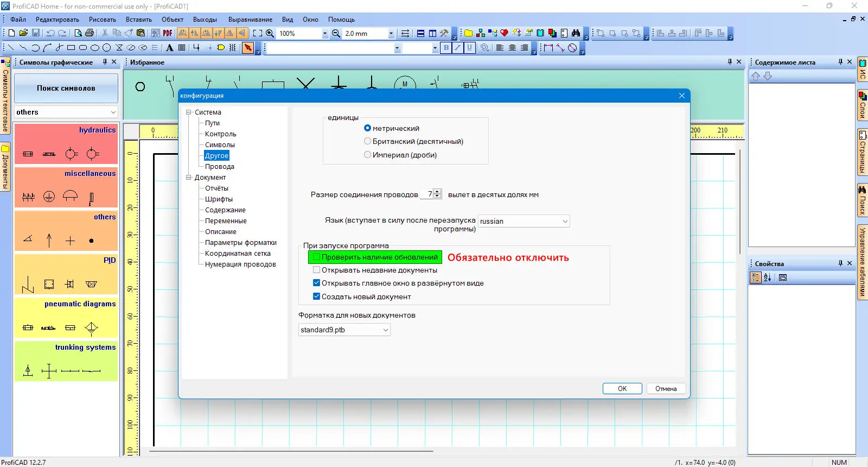Image resolution: width=868 pixels, height=467 pixels.
Task: Open the font name dropdown in toolbar
Action: pos(397,48)
